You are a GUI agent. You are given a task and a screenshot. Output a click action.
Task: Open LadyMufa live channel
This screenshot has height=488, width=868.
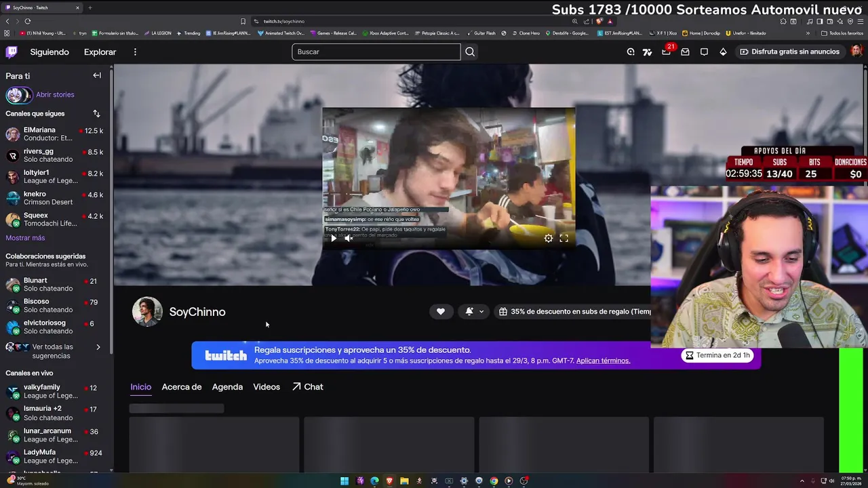click(54, 456)
